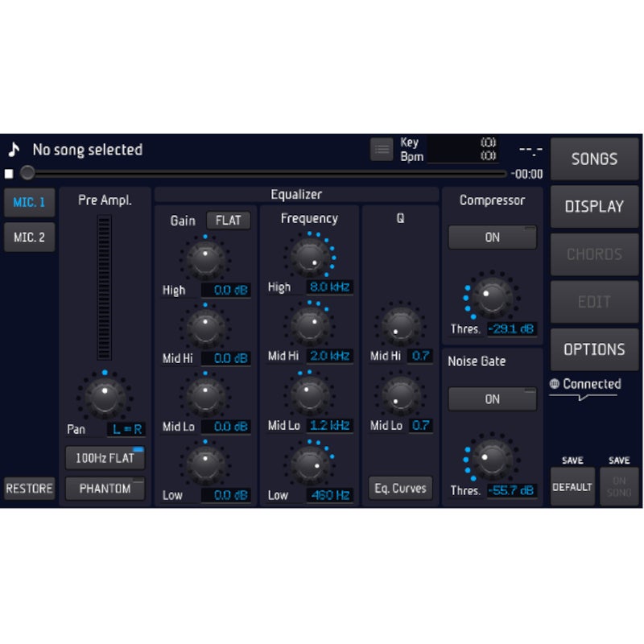The width and height of the screenshot is (644, 644).
Task: Click the 2.0 kHz Mid Hi frequency value
Action: (330, 356)
